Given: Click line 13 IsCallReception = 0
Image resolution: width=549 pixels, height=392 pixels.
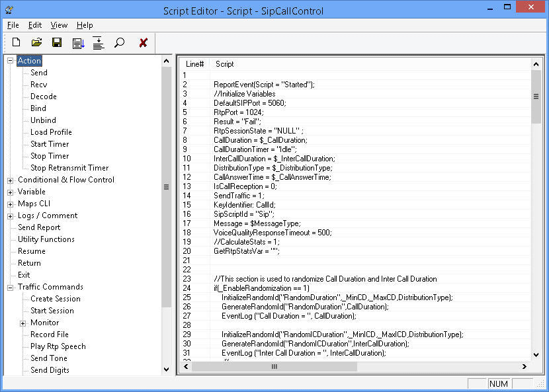Looking at the screenshot, I should click(x=245, y=186).
